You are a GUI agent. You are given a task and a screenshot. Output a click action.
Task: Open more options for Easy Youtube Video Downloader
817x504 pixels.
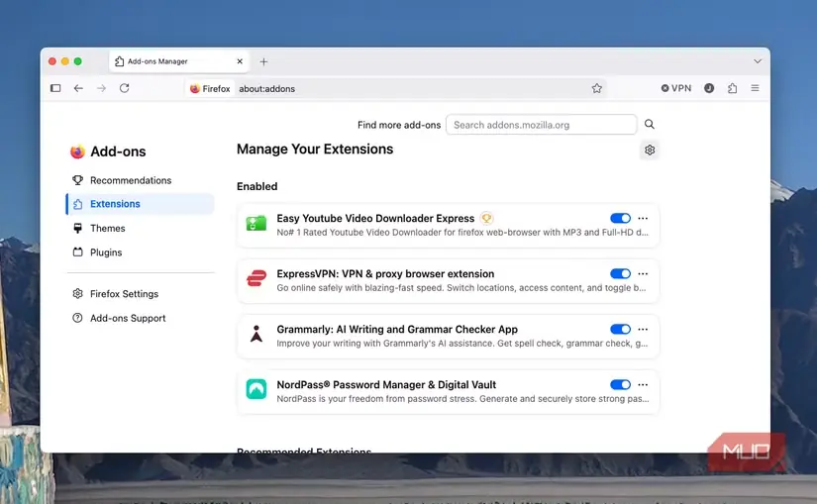tap(643, 219)
